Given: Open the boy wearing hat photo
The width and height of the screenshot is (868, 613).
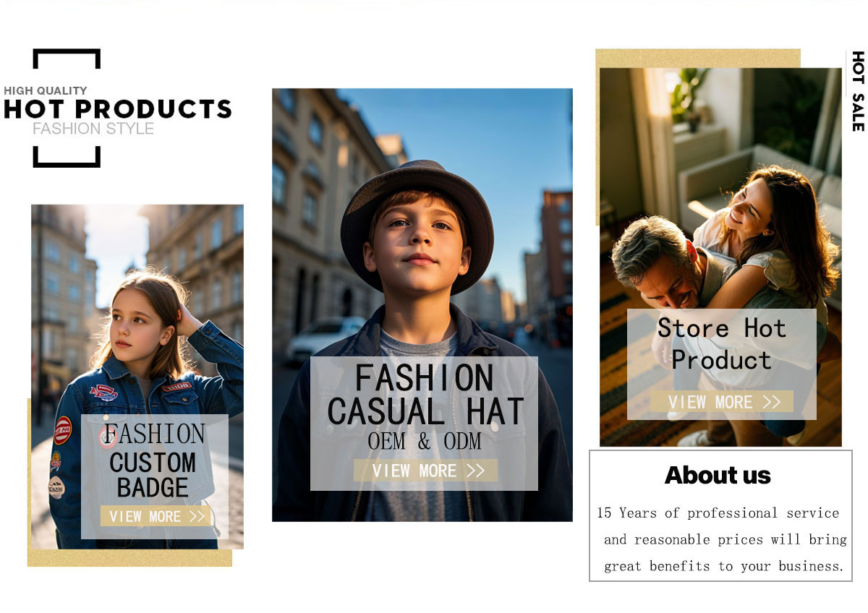Looking at the screenshot, I should (x=422, y=304).
